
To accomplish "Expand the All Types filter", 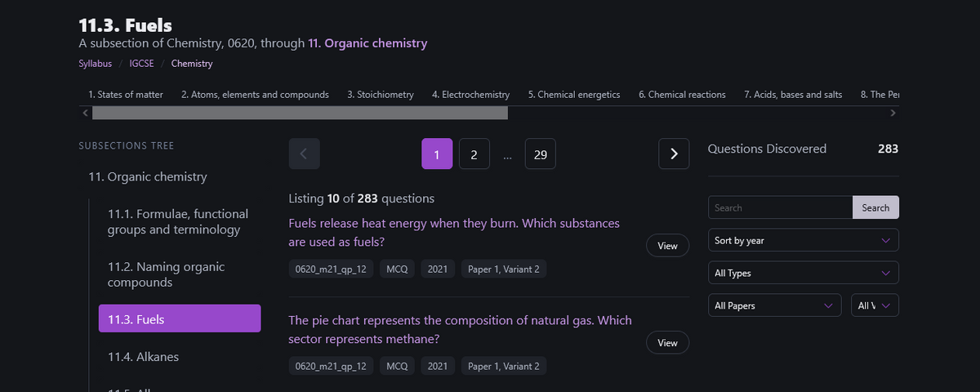I will pos(803,273).
